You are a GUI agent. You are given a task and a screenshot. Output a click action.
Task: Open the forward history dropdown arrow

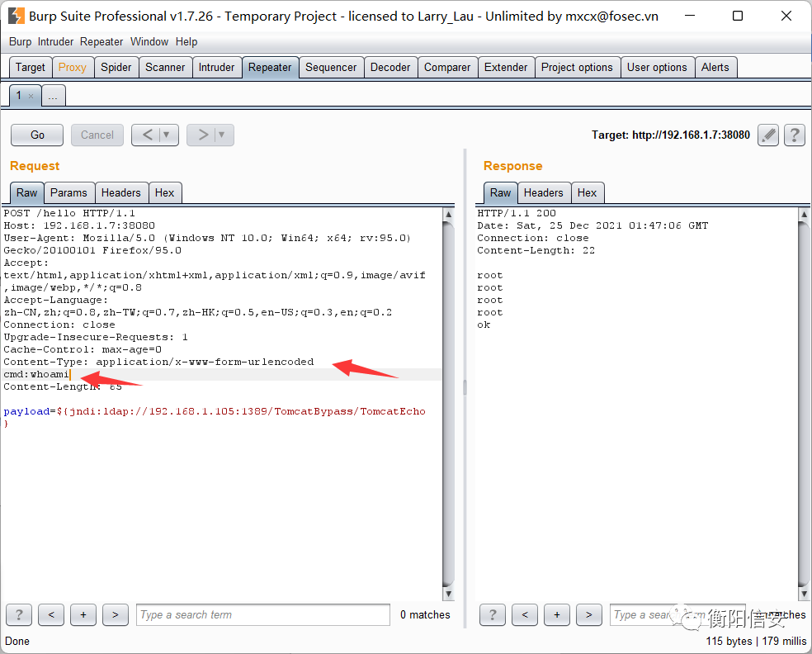[222, 135]
